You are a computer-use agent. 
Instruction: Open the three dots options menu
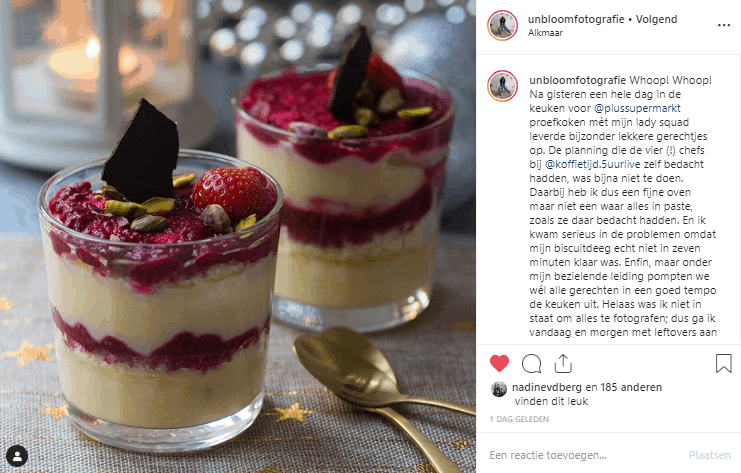coord(724,25)
